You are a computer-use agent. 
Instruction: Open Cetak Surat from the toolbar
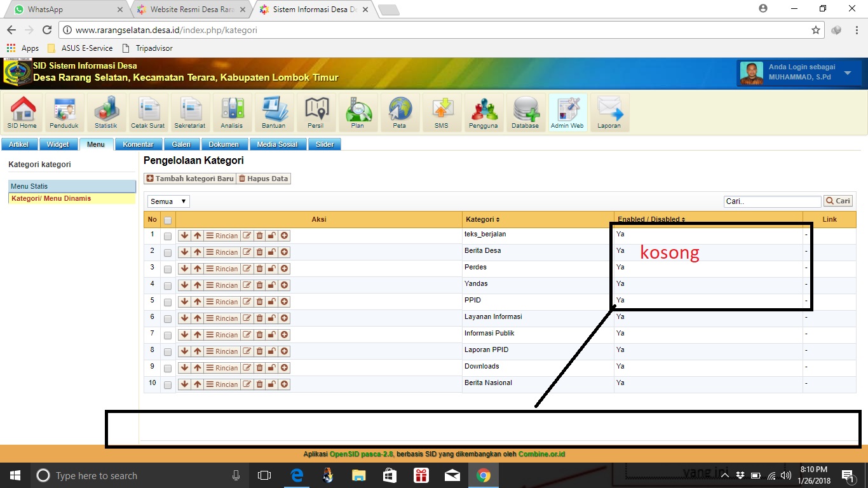click(147, 112)
